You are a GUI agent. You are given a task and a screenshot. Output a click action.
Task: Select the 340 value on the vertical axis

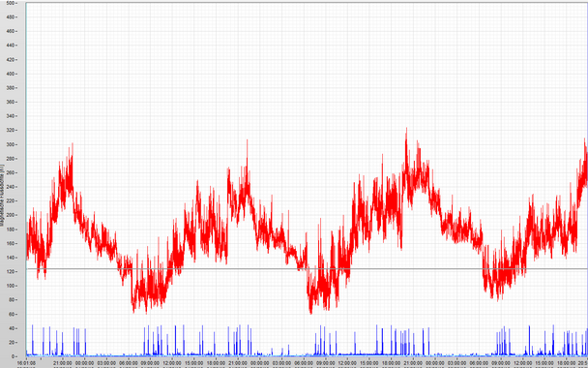(x=10, y=116)
